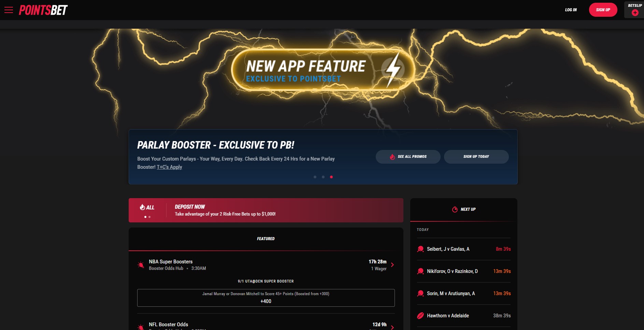
Task: Open the betslip plus icon
Action: coord(635,13)
